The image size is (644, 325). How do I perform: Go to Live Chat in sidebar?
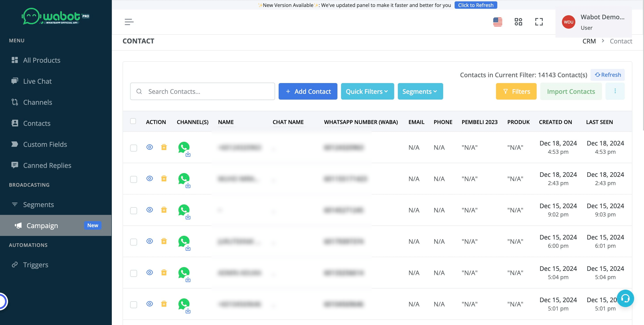[38, 81]
